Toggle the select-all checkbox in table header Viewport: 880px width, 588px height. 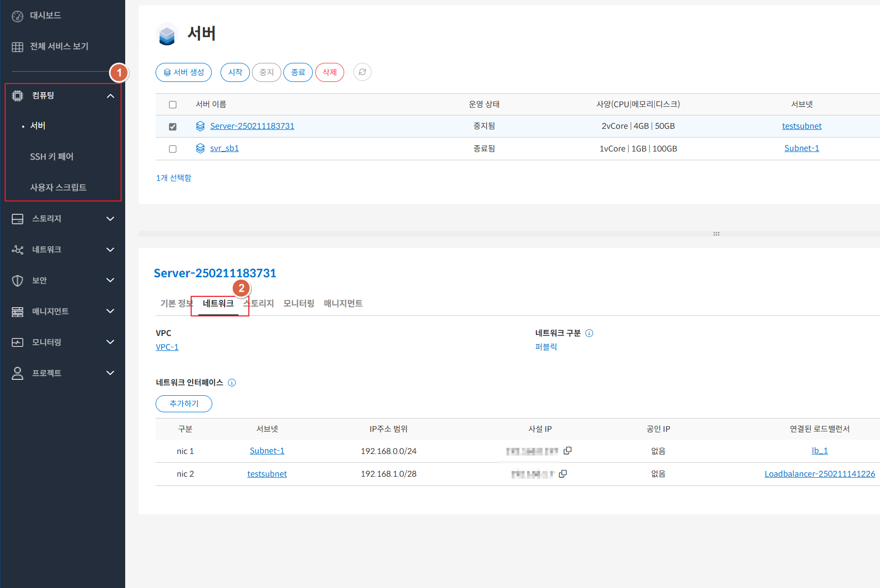173,105
